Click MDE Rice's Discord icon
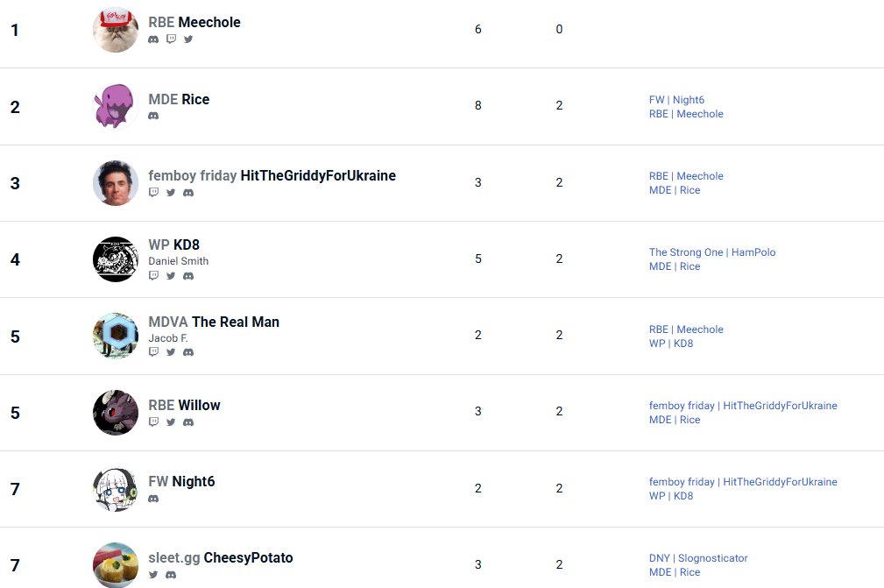The height and width of the screenshot is (588, 884). pos(153,117)
